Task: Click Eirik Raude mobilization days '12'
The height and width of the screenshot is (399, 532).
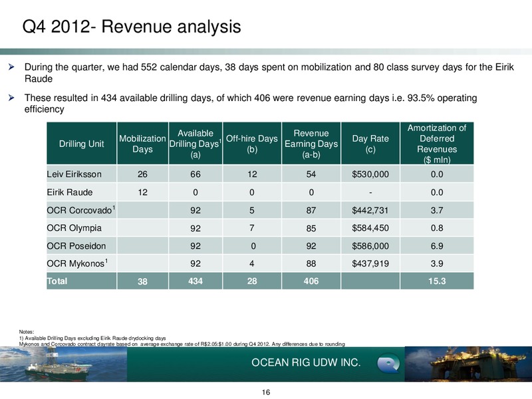Action: [x=142, y=192]
